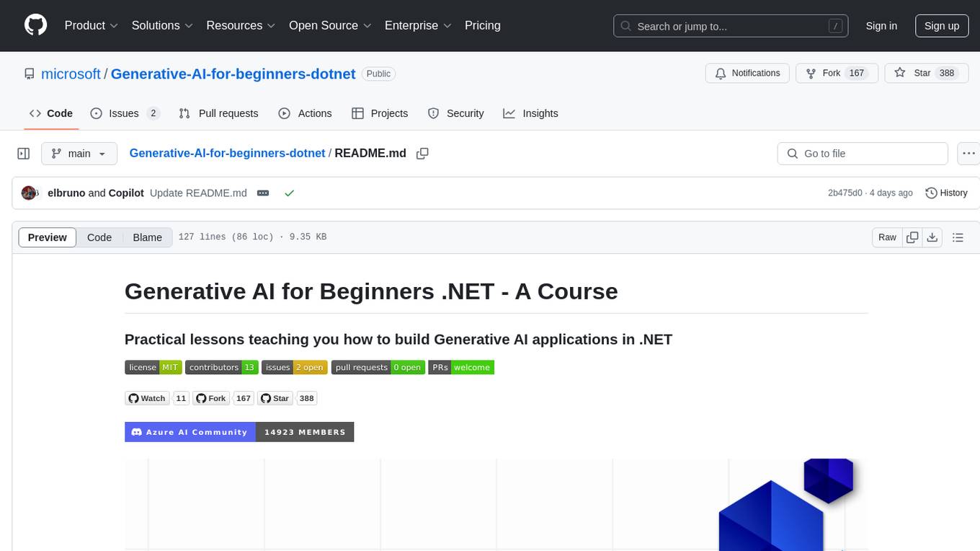Image resolution: width=980 pixels, height=551 pixels.
Task: Expand the file tree side panel
Action: click(24, 154)
